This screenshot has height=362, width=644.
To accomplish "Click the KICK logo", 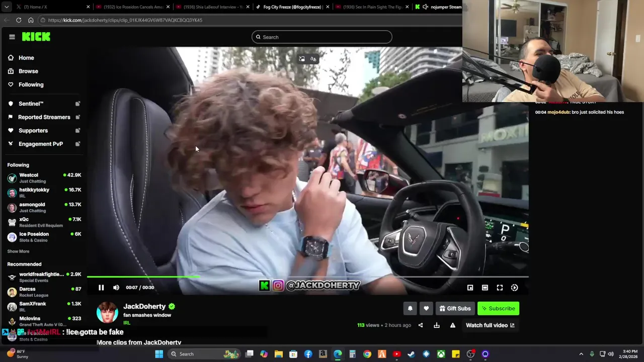I will click(36, 37).
